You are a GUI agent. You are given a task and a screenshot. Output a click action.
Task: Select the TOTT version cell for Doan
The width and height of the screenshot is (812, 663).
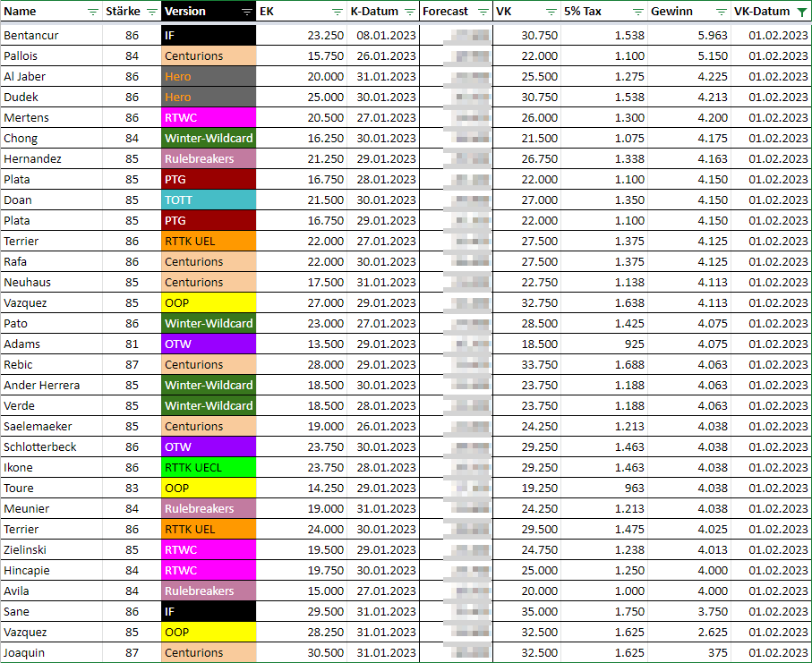pos(209,200)
